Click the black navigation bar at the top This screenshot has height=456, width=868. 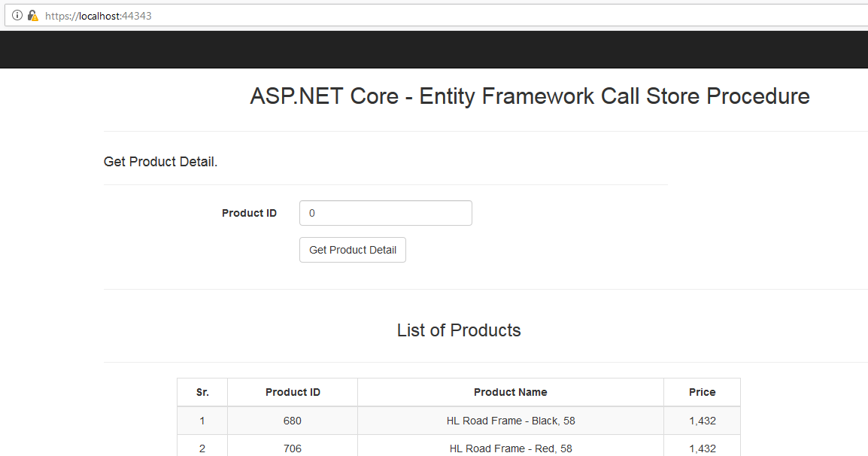[434, 49]
